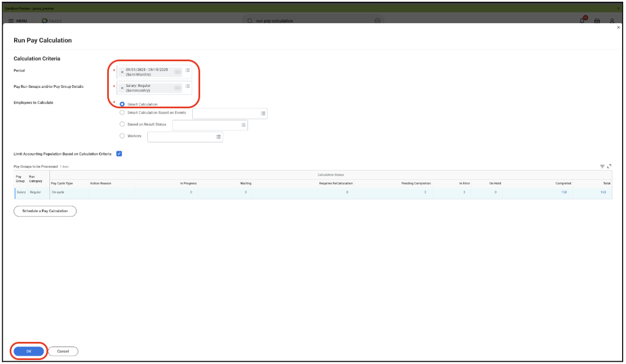The height and width of the screenshot is (364, 626).
Task: Click the search magnifier icon
Action: point(250,21)
